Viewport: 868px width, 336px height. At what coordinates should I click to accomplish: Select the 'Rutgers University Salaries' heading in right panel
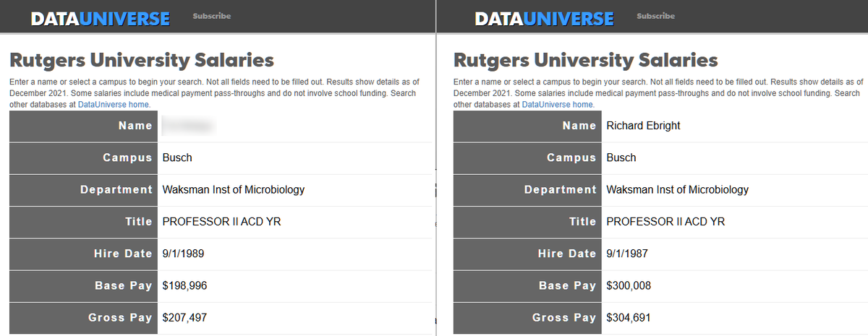tap(586, 59)
